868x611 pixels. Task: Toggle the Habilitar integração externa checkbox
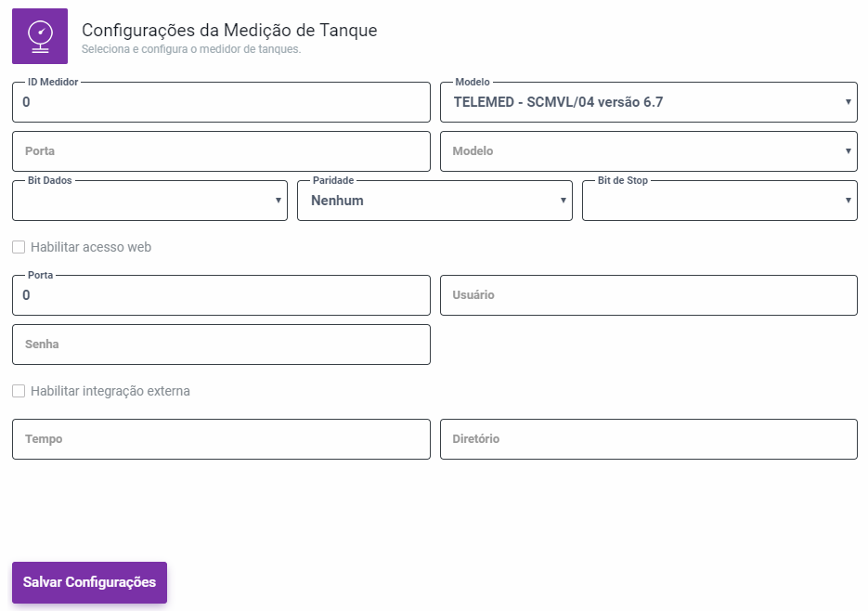[19, 391]
